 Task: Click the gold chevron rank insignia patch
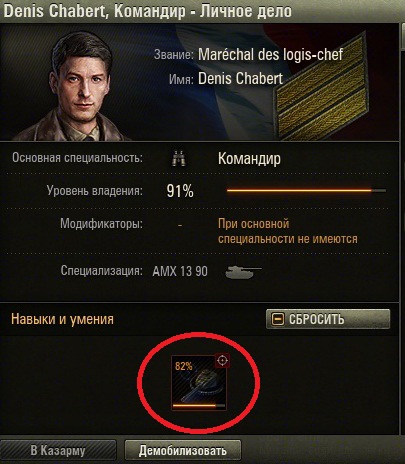point(323,88)
